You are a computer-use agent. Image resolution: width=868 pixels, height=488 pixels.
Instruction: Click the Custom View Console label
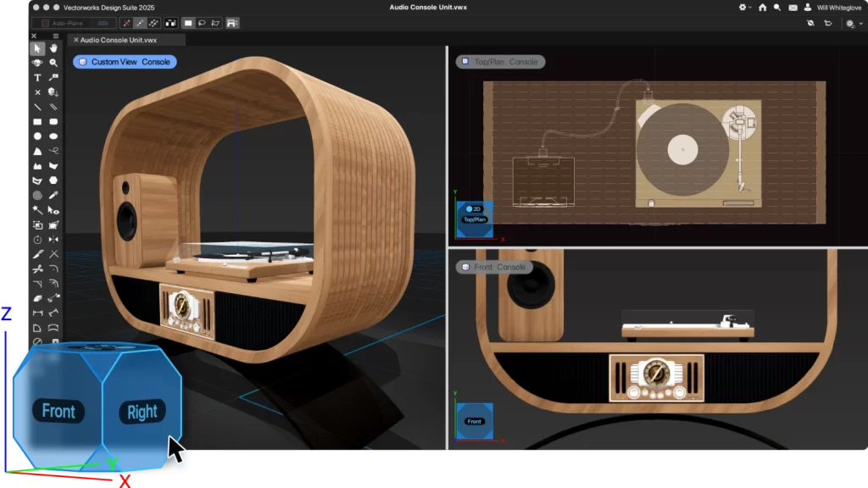[124, 62]
